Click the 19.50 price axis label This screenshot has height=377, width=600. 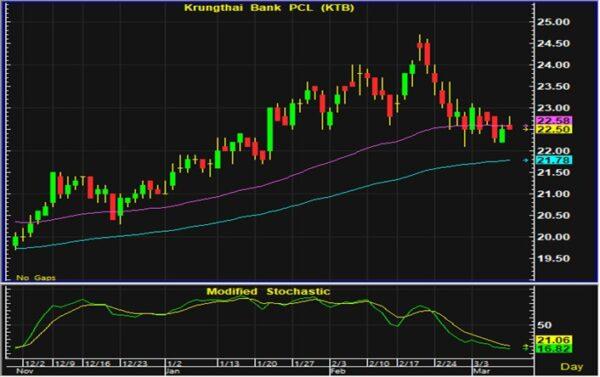tap(553, 259)
